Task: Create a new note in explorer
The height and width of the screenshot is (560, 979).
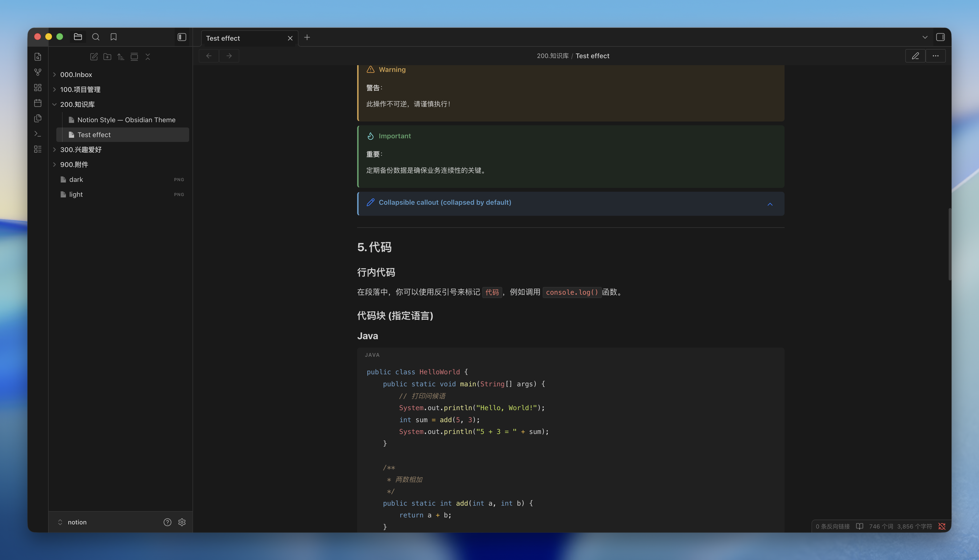Action: click(x=94, y=57)
